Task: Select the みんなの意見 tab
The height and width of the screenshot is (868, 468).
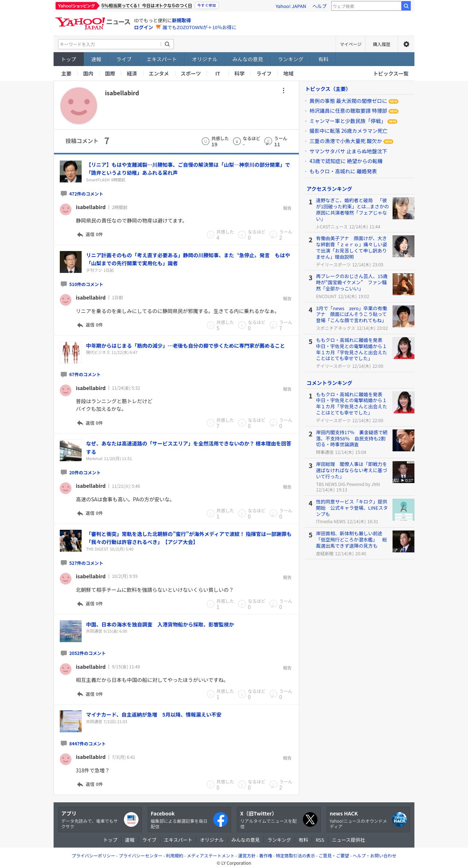Action: coord(247,59)
